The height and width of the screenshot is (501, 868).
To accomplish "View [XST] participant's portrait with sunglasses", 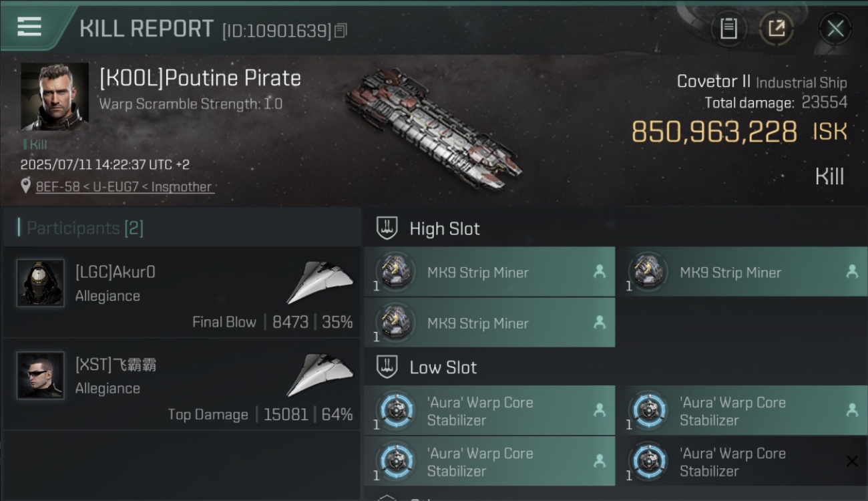I will point(41,375).
